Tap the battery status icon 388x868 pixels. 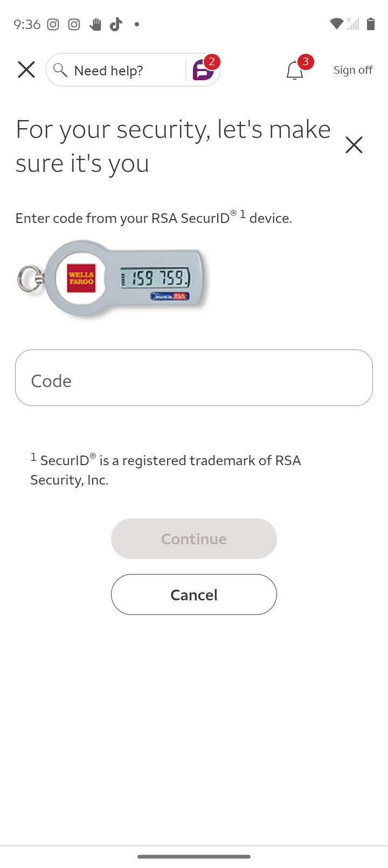coord(371,24)
